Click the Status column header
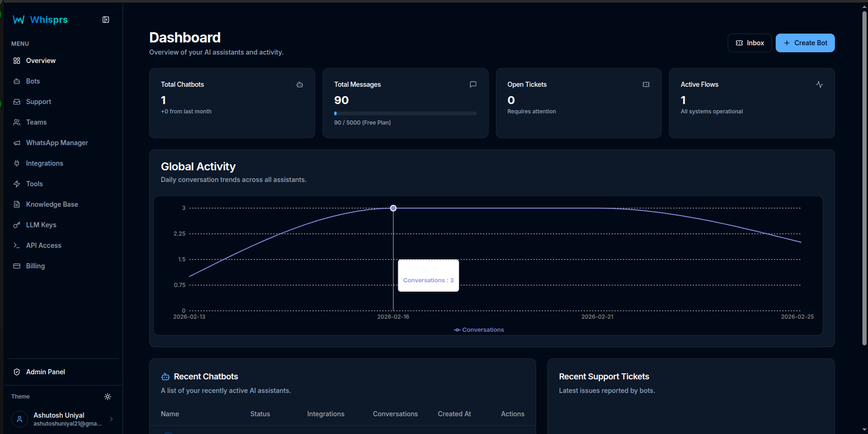Screen dimensions: 868x434 click(260, 414)
